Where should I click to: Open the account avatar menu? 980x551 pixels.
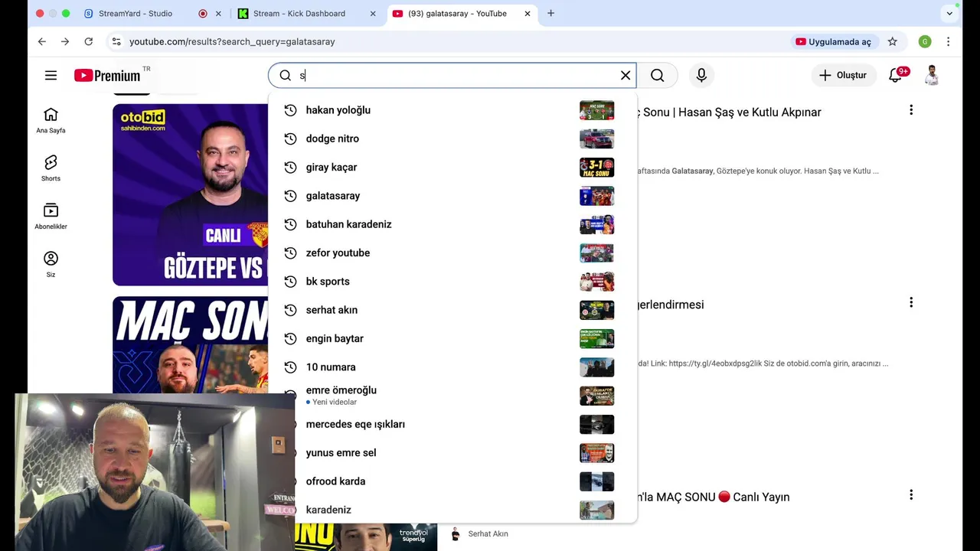(932, 75)
